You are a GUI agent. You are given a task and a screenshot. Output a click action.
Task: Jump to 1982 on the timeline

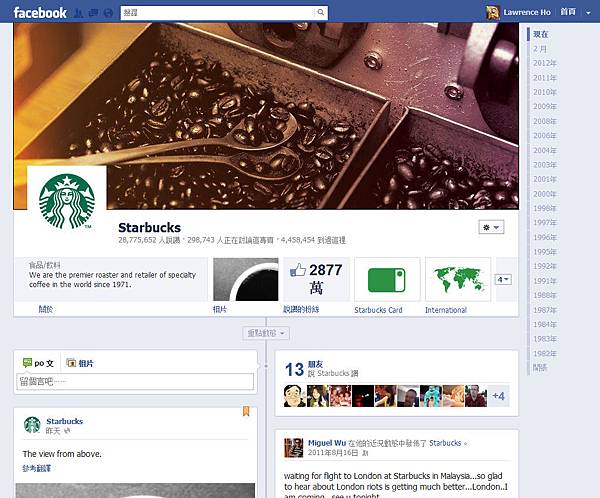[x=545, y=353]
